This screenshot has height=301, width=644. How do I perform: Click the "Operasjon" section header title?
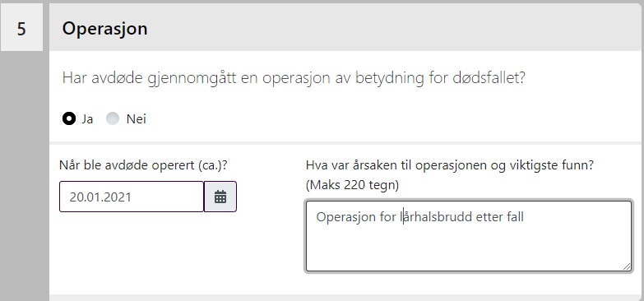coord(104,28)
